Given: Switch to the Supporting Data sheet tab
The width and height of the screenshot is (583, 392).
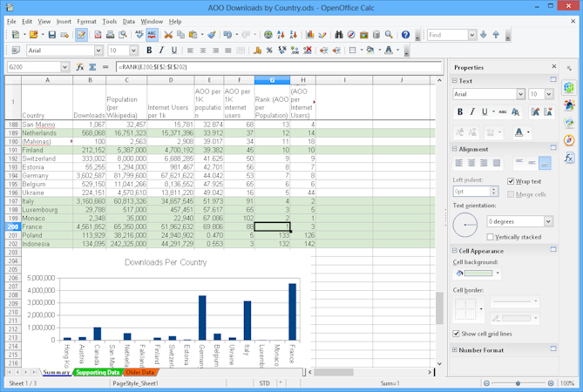Looking at the screenshot, I should pos(97,373).
